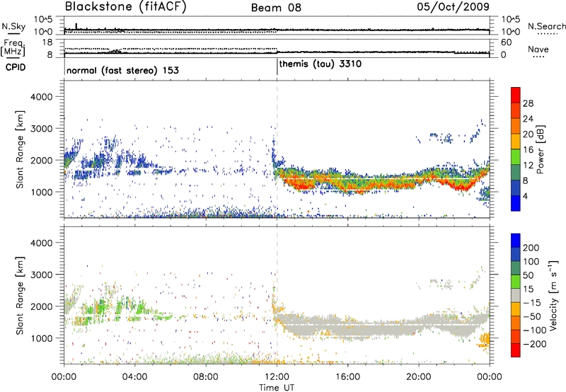Click the '3000' tick on power panel axis

click(42, 129)
